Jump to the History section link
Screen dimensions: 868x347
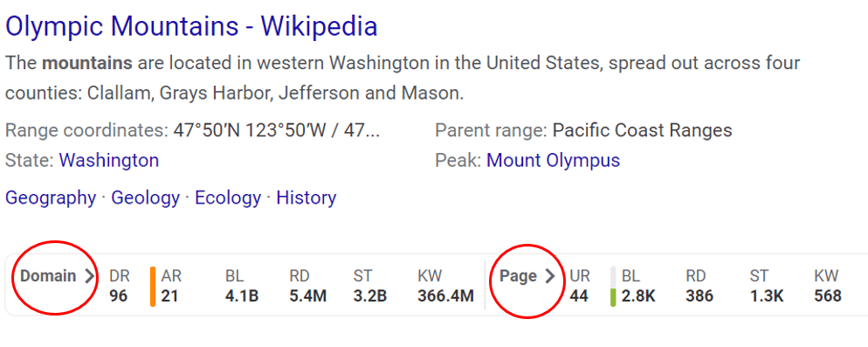307,198
